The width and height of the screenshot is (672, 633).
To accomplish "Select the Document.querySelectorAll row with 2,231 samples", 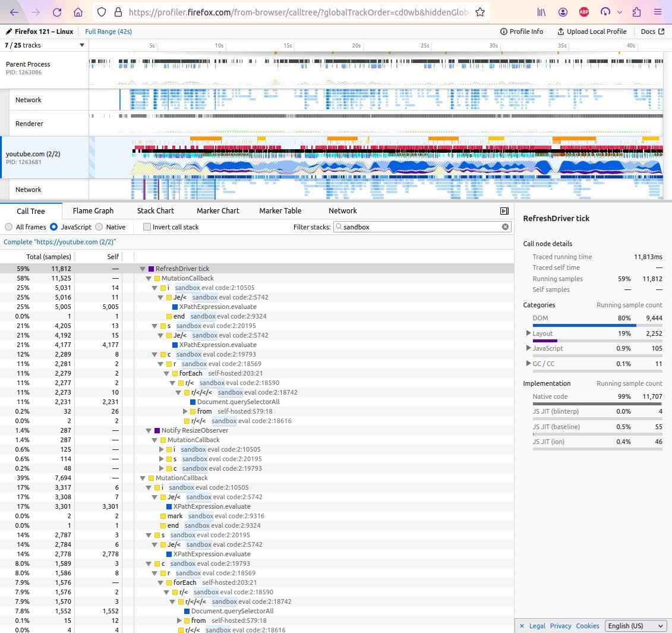I will [238, 402].
